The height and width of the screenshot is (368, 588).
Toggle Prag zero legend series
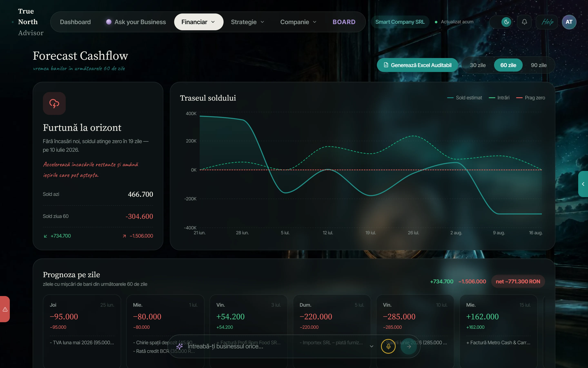530,98
